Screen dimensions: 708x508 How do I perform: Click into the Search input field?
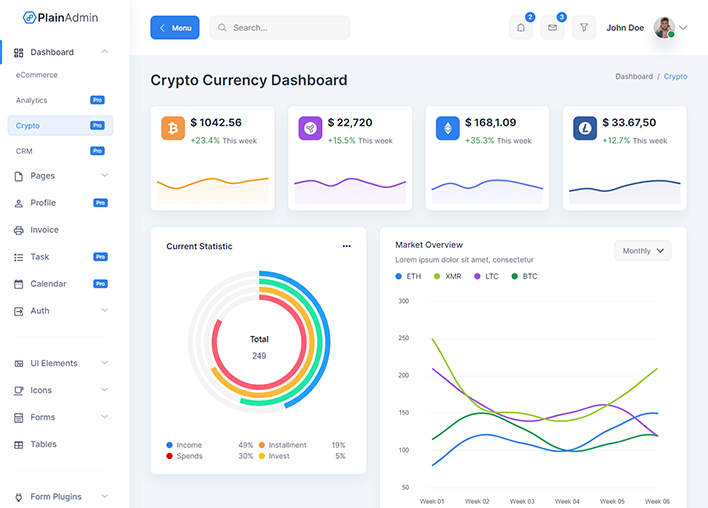click(x=285, y=28)
